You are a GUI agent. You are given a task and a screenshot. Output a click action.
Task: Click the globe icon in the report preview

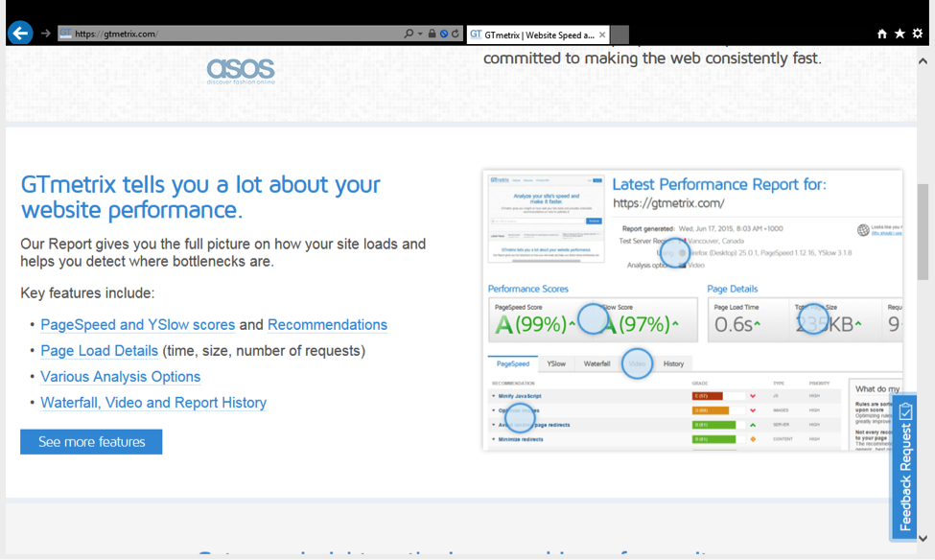tap(863, 230)
